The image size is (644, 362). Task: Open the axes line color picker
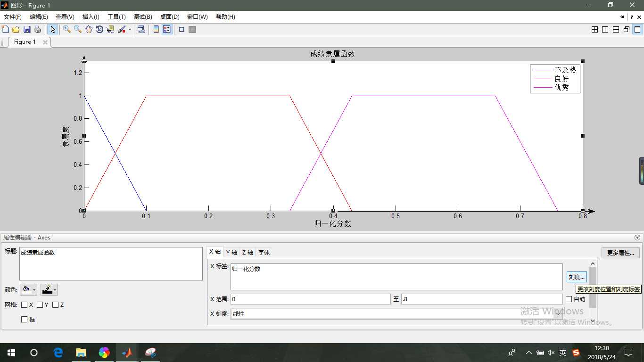[x=50, y=290]
